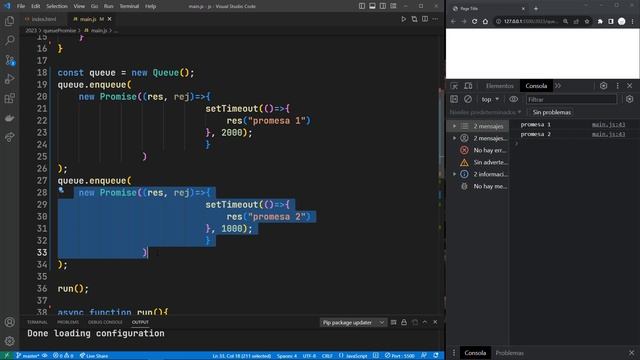Screen dimensions: 640x360
Task: Go to browser home page
Action: (x=485, y=21)
